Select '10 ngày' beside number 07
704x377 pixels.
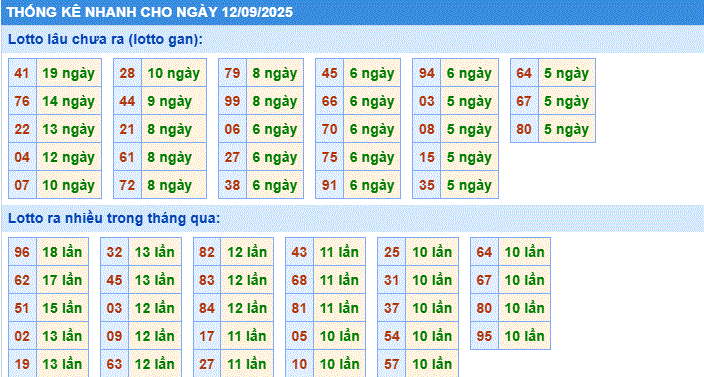[69, 185]
